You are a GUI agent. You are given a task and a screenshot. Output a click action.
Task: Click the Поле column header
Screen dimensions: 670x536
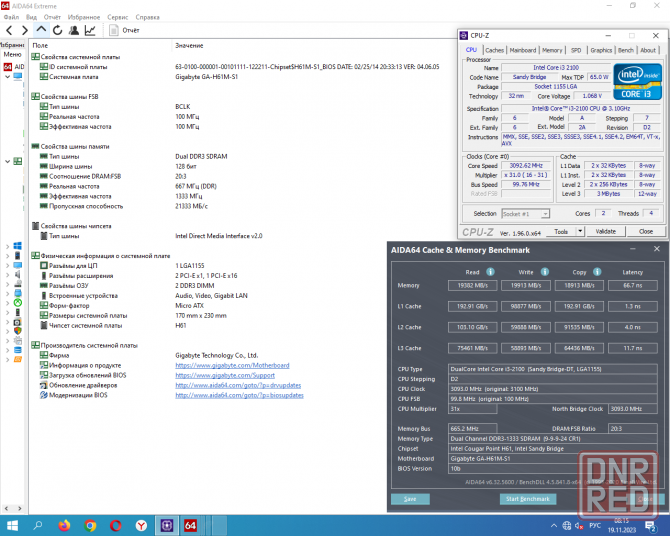[40, 45]
